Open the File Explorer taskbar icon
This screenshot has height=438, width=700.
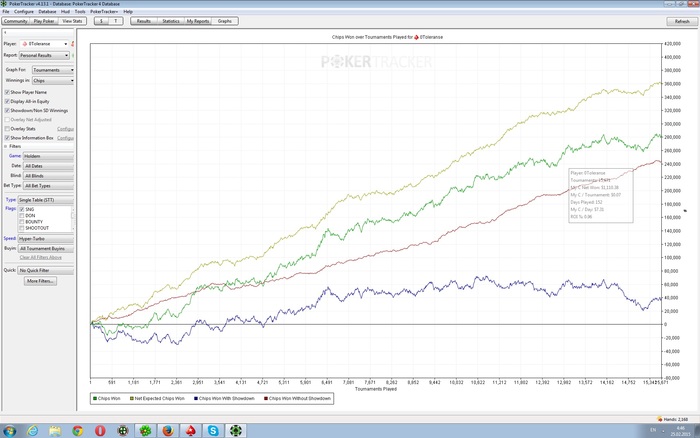[55, 431]
